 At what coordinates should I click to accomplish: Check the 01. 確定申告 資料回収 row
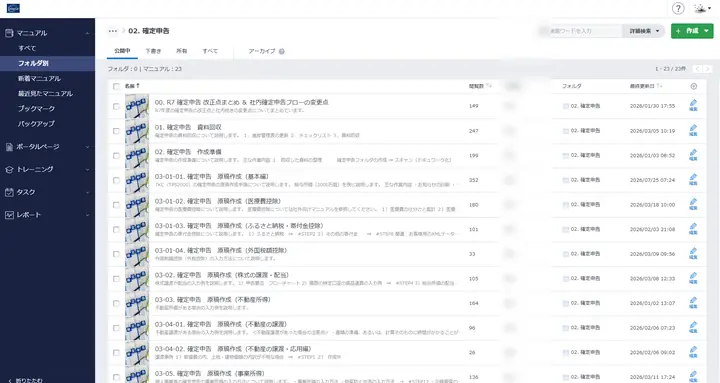tap(116, 131)
